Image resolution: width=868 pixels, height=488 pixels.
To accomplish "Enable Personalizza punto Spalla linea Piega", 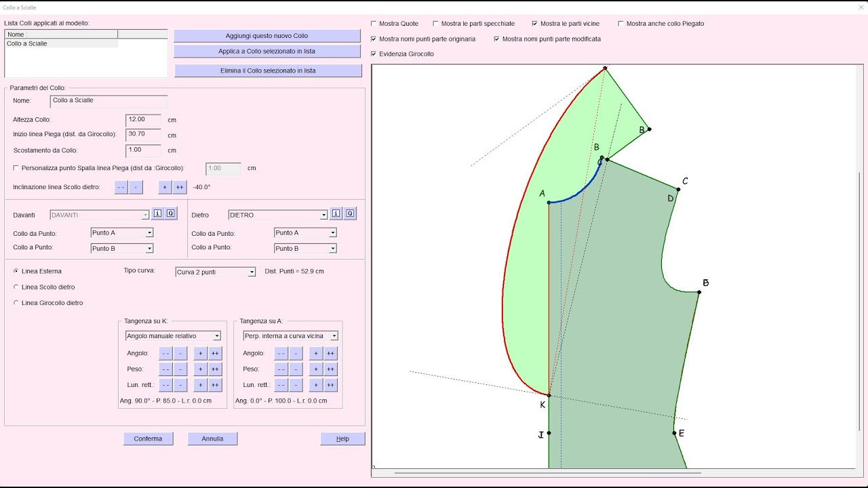I will click(16, 168).
